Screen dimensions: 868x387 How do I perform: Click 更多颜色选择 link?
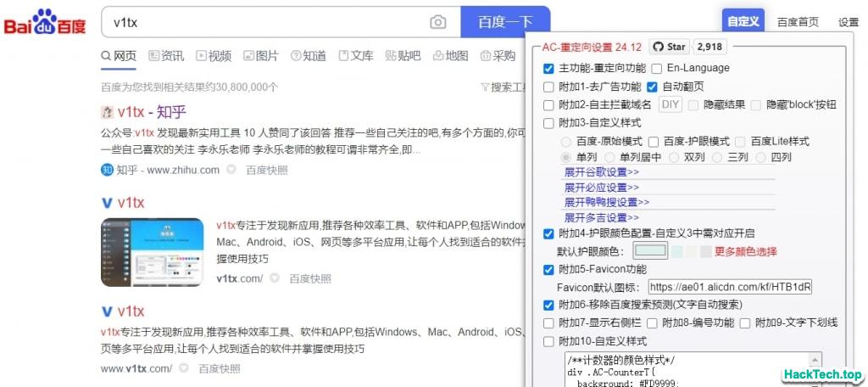(x=746, y=252)
